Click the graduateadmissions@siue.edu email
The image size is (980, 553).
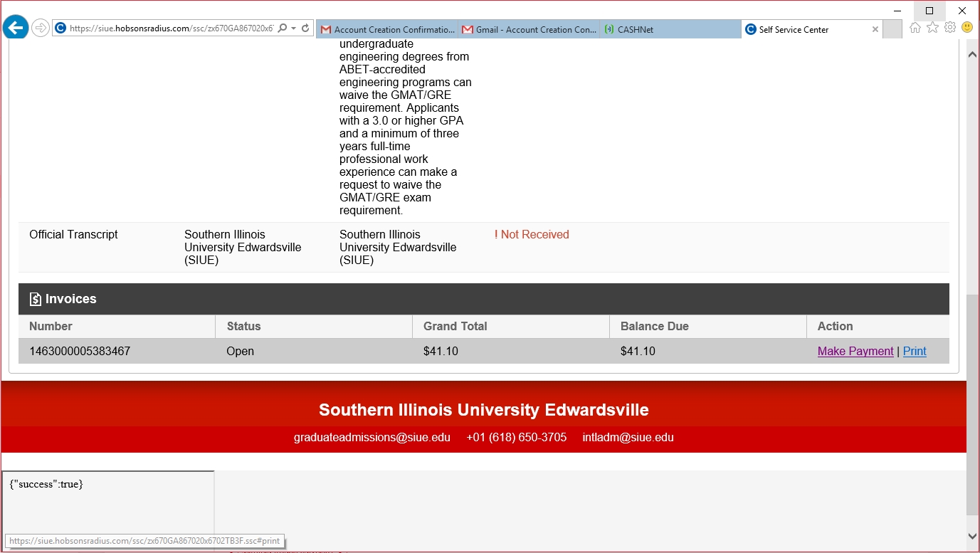[372, 437]
